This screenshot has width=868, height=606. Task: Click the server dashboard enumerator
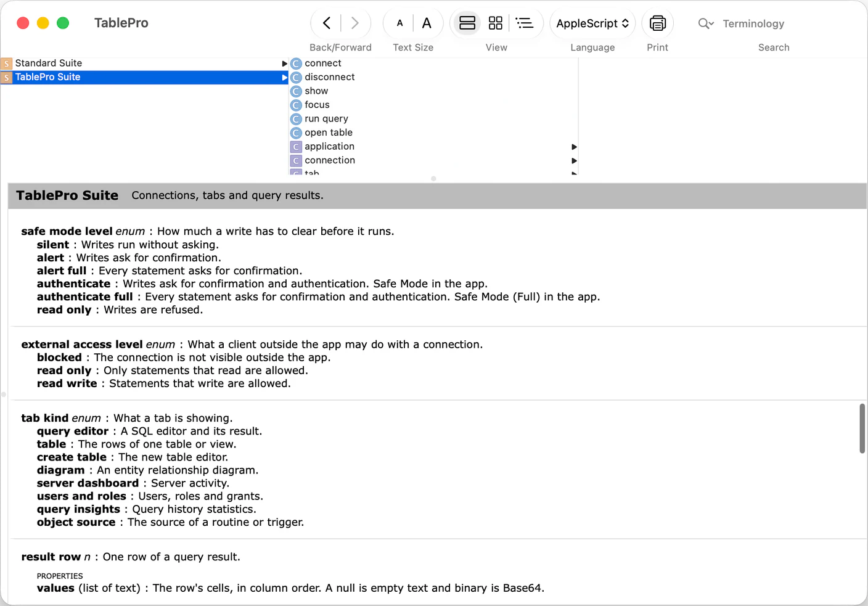88,483
